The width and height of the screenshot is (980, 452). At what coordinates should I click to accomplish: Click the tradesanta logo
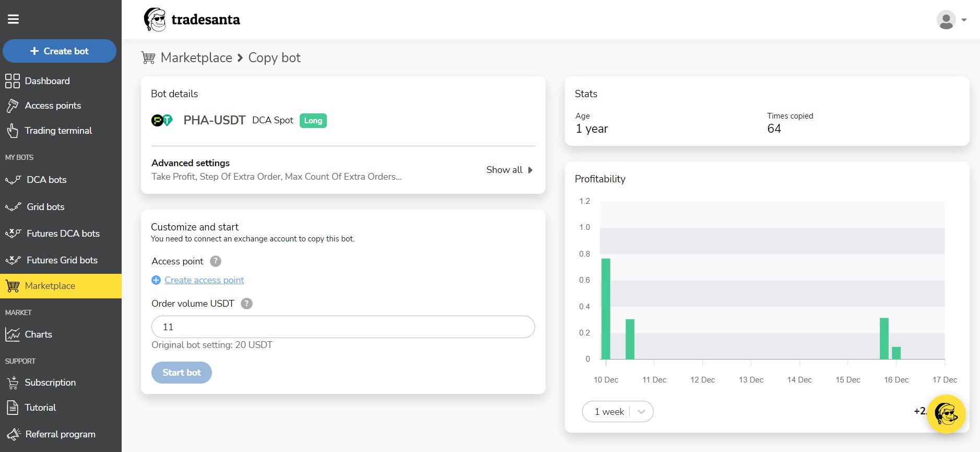click(x=192, y=20)
